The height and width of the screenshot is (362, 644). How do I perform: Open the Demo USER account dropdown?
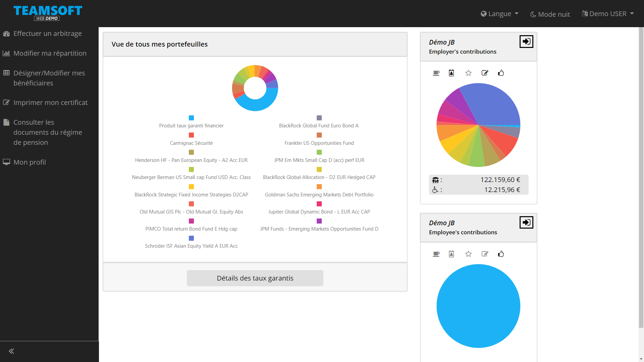608,14
